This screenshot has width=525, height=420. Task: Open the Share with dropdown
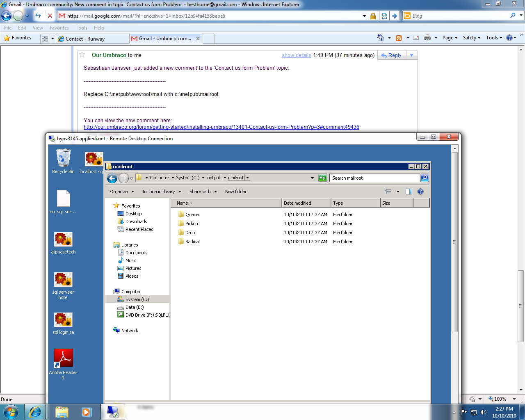pyautogui.click(x=203, y=192)
